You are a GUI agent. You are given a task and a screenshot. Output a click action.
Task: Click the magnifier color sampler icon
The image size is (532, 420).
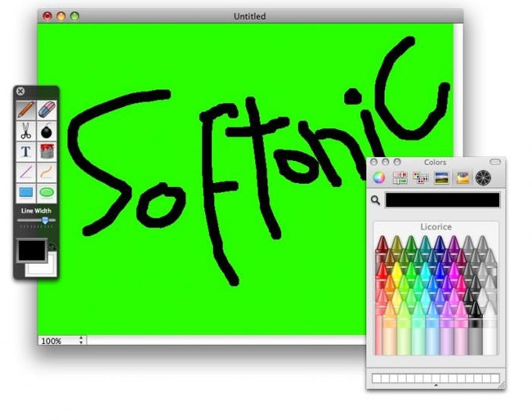coord(376,200)
